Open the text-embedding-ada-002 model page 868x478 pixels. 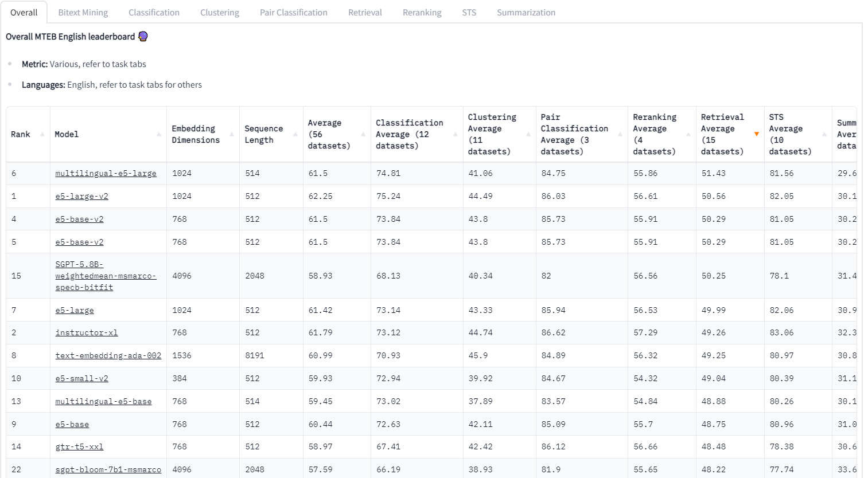coord(108,355)
